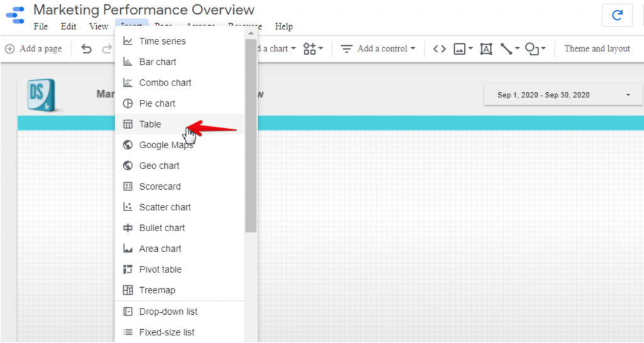The width and height of the screenshot is (644, 343).
Task: Click the Bar chart icon
Action: click(x=128, y=62)
